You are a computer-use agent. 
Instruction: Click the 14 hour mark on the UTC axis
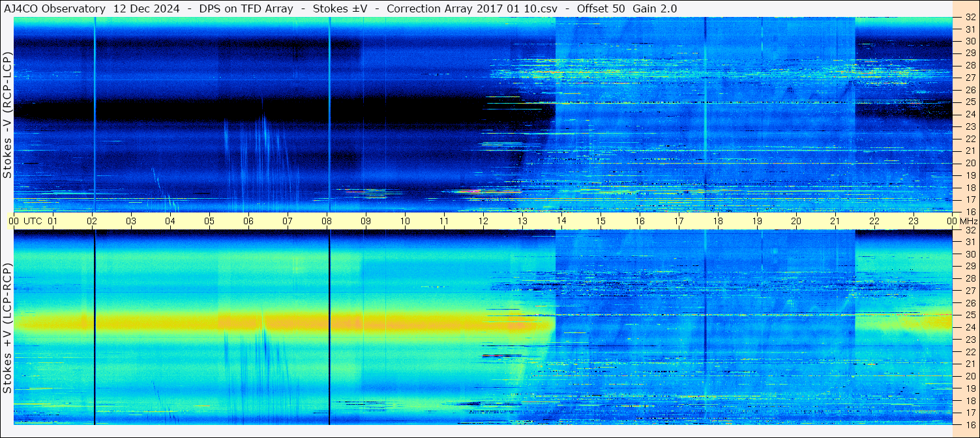pos(561,221)
